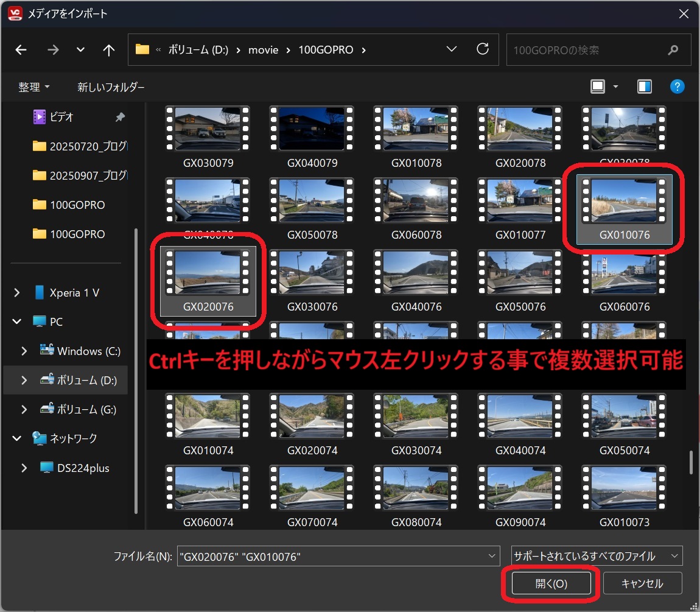Click the キャンセル button
The image size is (700, 612).
click(642, 583)
